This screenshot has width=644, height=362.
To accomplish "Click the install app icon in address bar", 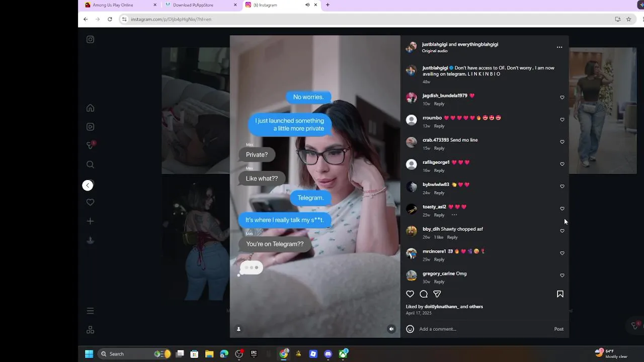I will (x=617, y=19).
